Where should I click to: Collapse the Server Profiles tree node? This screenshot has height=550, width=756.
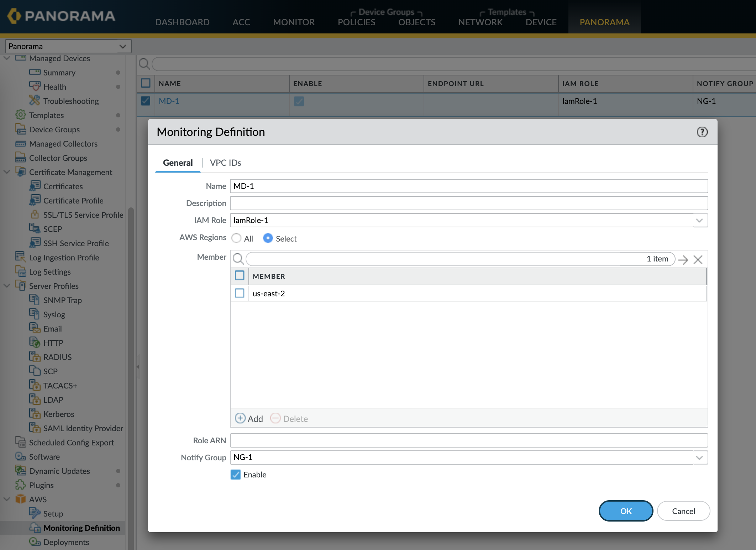(x=7, y=286)
